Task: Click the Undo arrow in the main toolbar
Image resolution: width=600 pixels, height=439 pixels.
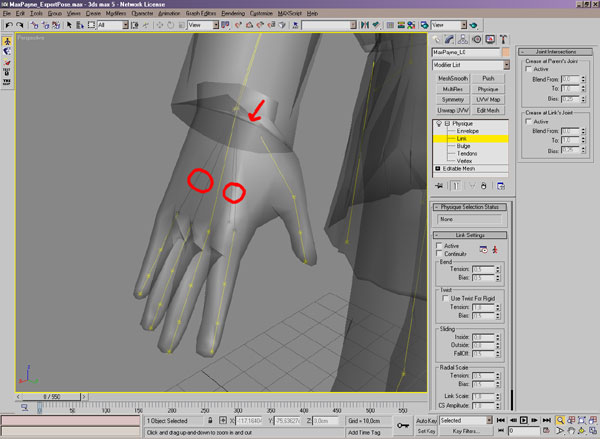Action: tap(9, 25)
